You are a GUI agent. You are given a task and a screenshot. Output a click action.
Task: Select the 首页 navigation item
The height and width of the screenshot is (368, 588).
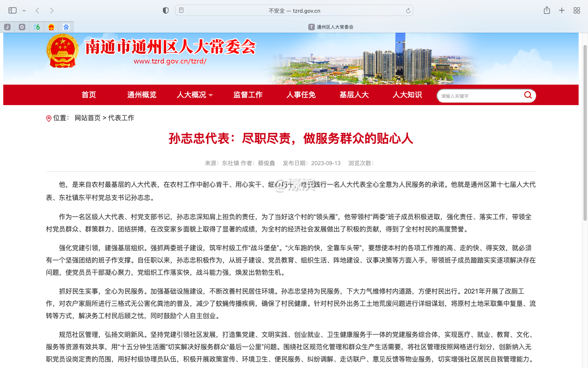tap(89, 95)
